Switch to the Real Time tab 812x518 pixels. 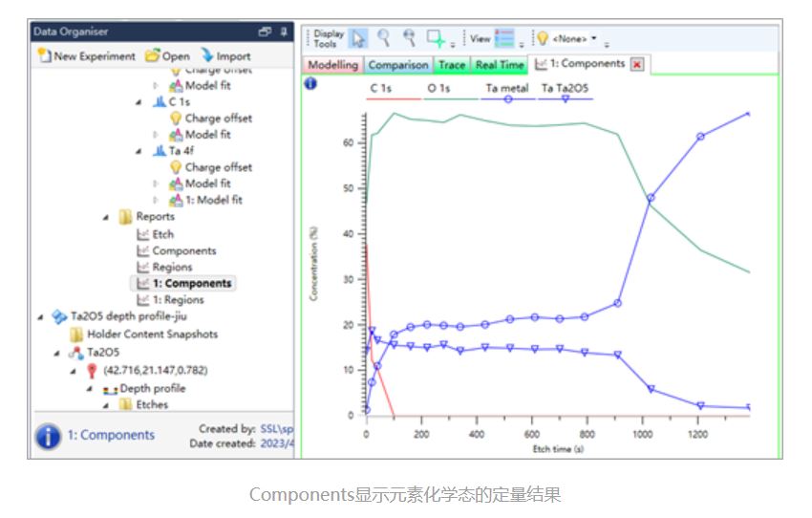(500, 65)
